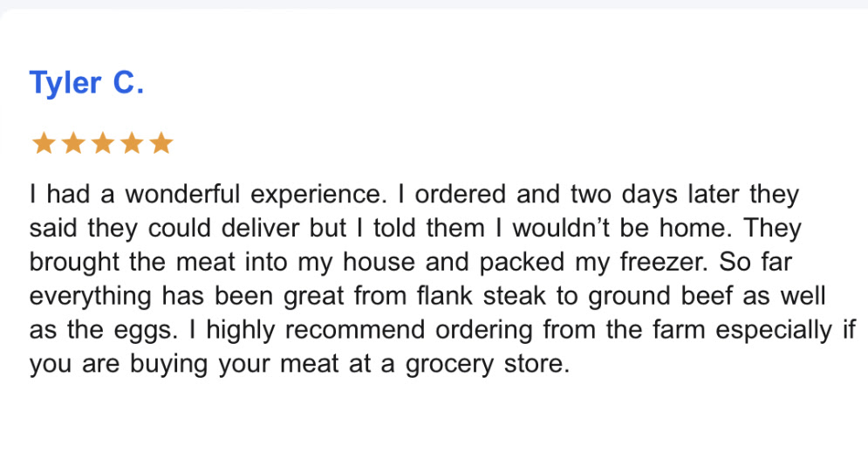This screenshot has height=453, width=868.
Task: Open Tyler C. reviewer profile link
Action: [86, 83]
